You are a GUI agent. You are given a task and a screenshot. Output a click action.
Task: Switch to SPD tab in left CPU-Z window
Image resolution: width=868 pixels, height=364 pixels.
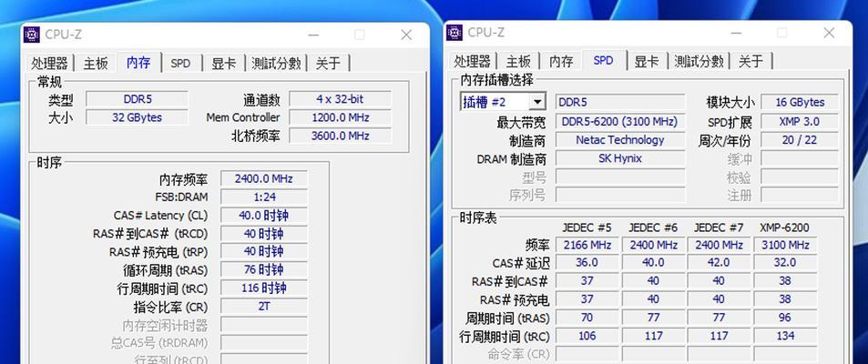(180, 63)
